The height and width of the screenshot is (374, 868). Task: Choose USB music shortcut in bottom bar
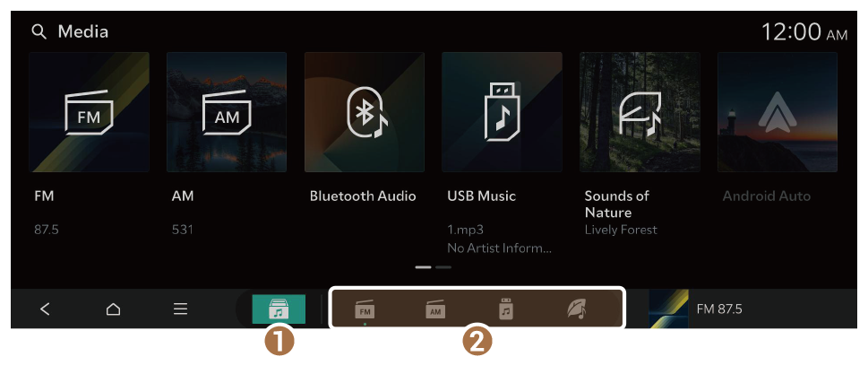pos(506,309)
